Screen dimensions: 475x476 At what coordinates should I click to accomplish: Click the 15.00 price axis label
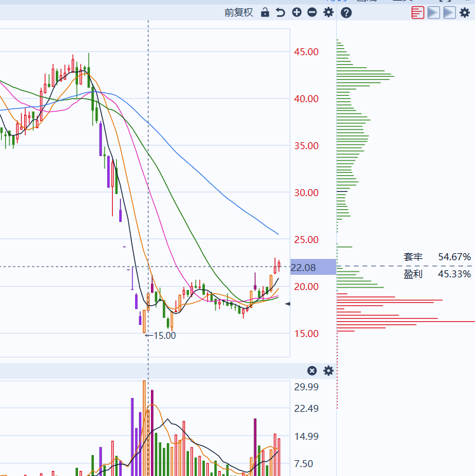click(306, 334)
